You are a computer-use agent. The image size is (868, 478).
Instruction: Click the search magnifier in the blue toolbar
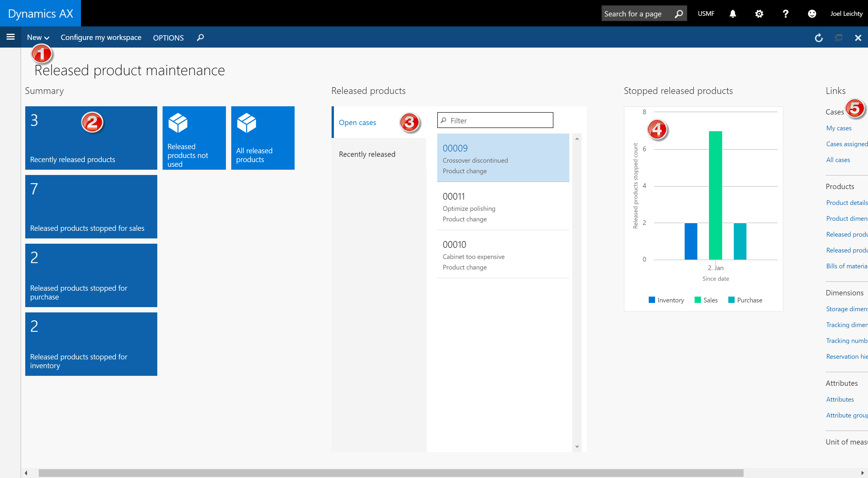pos(200,37)
